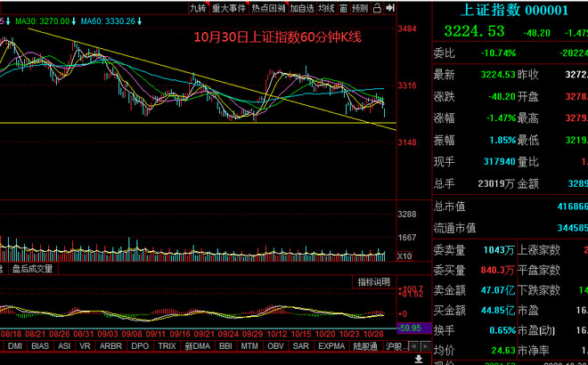Select the ARBR indicator tab
The width and height of the screenshot is (588, 365).
pyautogui.click(x=111, y=346)
